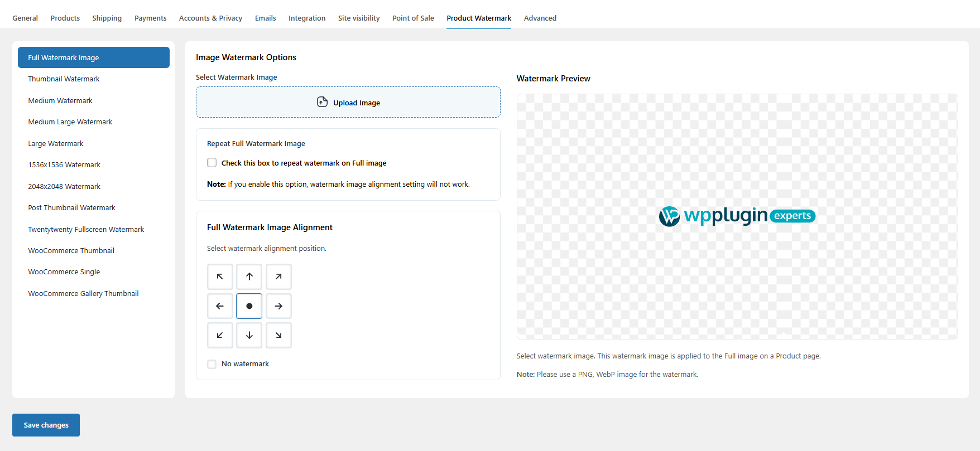Image resolution: width=980 pixels, height=451 pixels.
Task: Open 1536x1536 Watermark settings
Action: tap(64, 164)
